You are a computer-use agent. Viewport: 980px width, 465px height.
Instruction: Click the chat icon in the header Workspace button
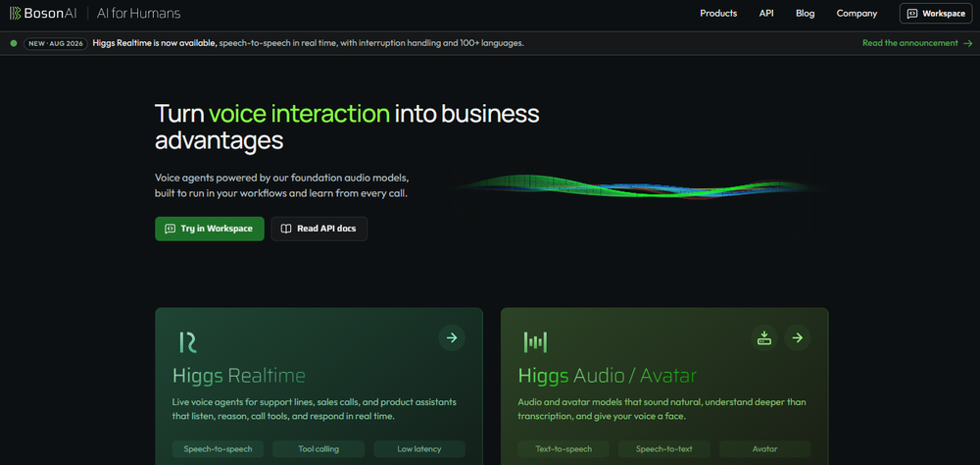click(x=911, y=14)
